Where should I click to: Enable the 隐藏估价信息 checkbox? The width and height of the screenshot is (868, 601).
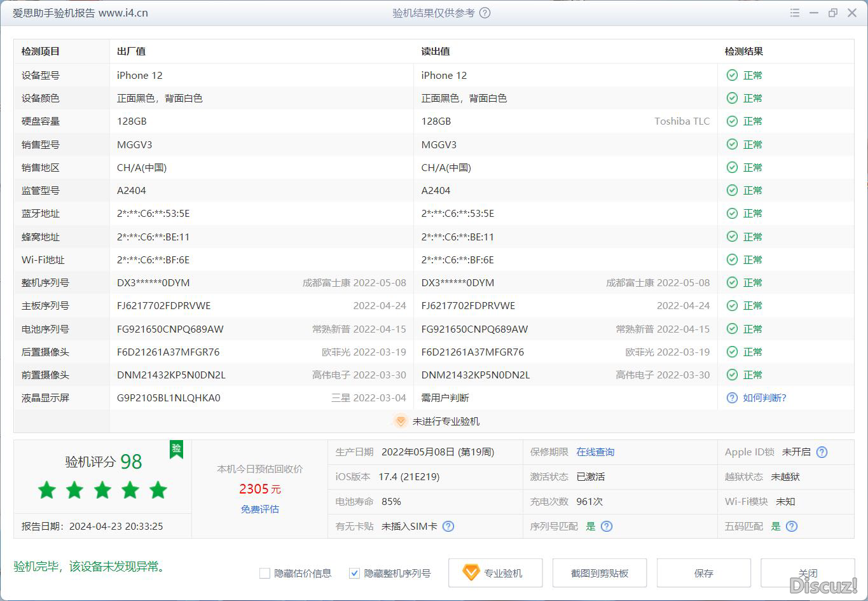tap(265, 573)
